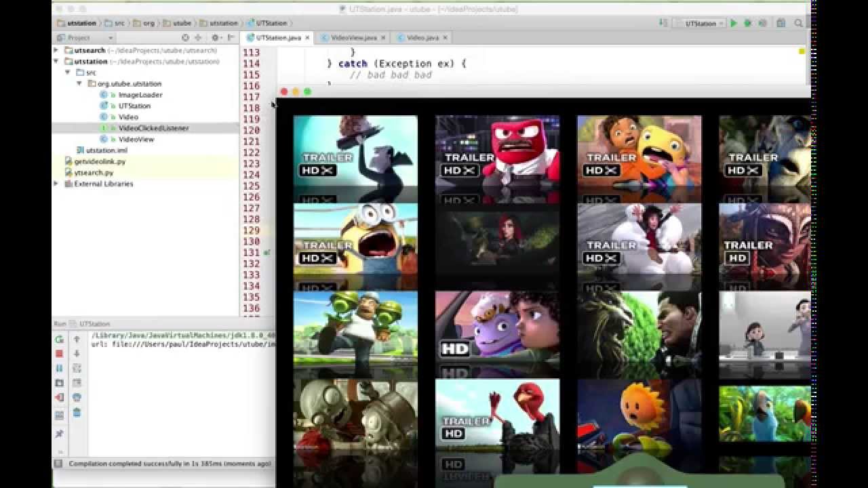Click the red Exit icon in Run panel

[x=59, y=398]
